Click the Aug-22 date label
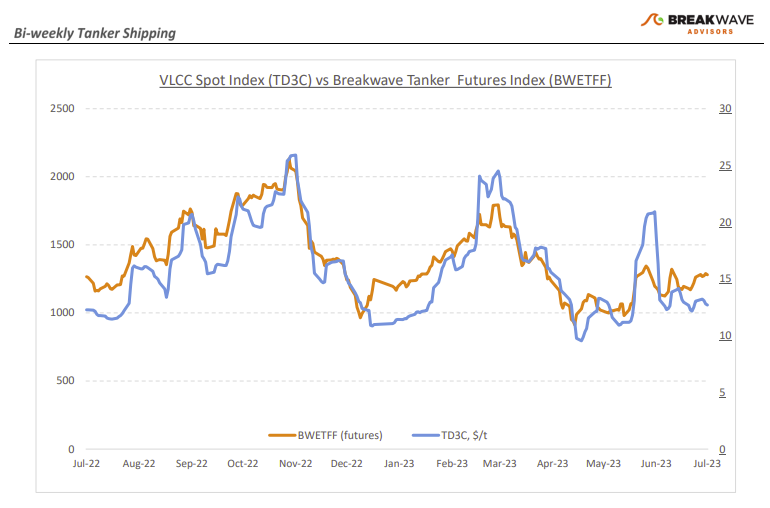This screenshot has width=770, height=508. pyautogui.click(x=139, y=464)
